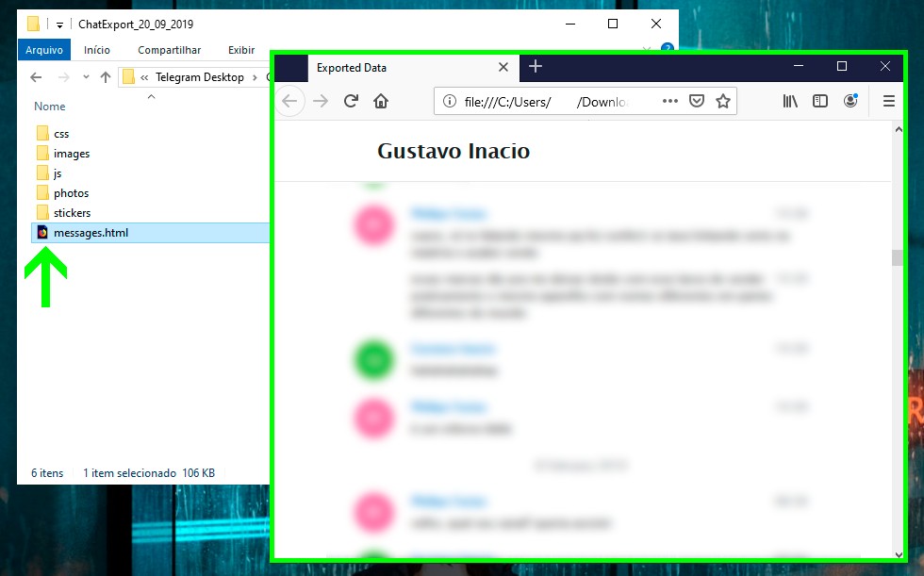
Task: Close the Exported Data tab
Action: pos(503,67)
